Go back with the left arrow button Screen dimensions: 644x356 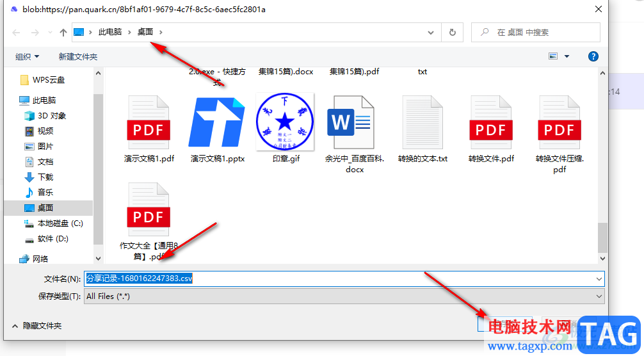[x=16, y=33]
